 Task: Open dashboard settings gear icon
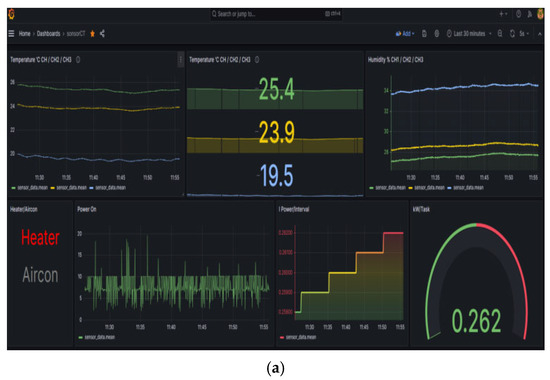(x=437, y=34)
